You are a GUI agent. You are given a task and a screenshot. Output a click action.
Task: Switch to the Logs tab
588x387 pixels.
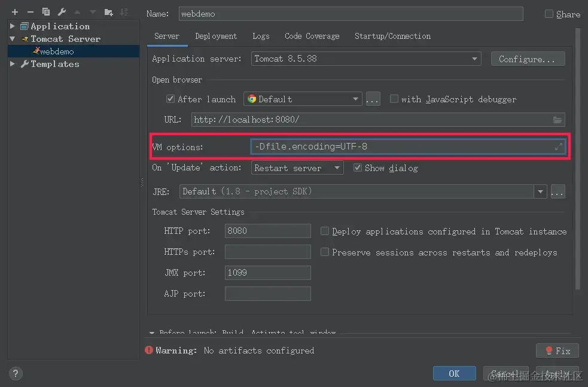coord(261,36)
